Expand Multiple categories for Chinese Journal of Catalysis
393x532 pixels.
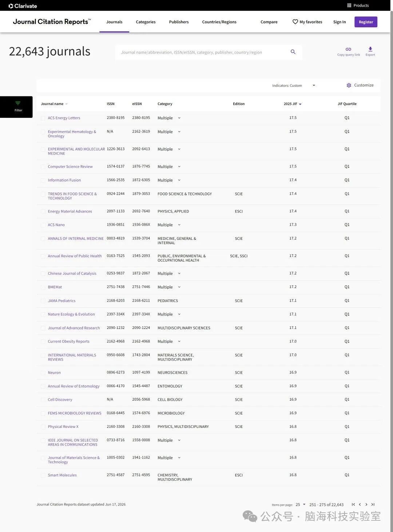point(179,273)
